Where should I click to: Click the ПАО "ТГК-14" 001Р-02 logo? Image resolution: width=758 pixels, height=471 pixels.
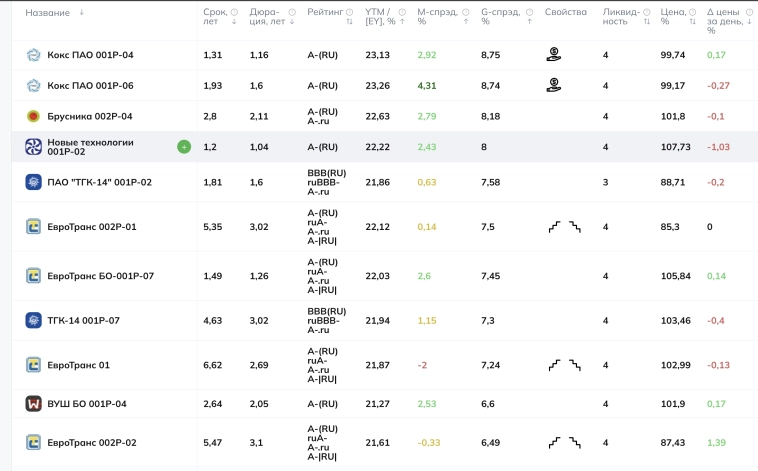pos(33,182)
